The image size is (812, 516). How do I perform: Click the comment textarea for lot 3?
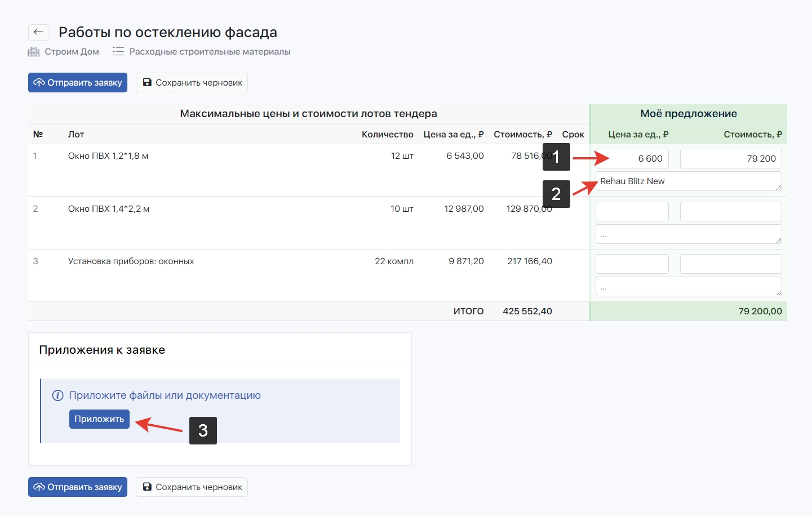click(x=688, y=287)
